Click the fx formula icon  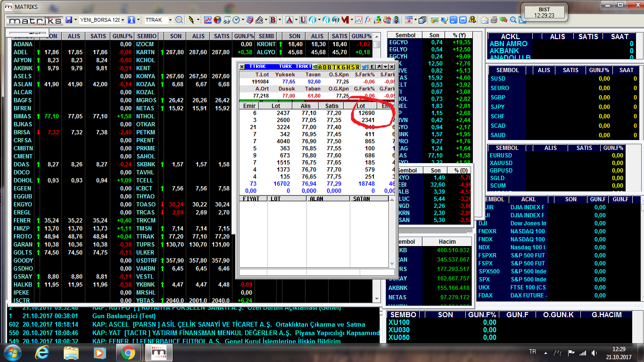click(368, 20)
